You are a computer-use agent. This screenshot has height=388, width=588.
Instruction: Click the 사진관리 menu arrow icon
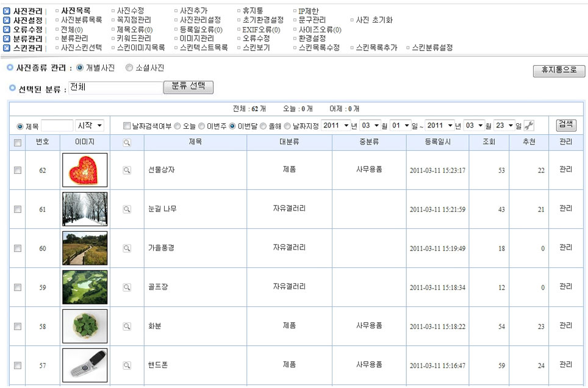[x=7, y=12]
